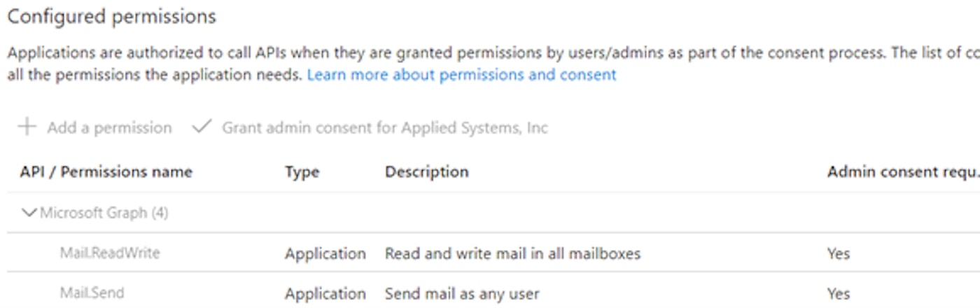Click the plus icon beside Add a permission

tap(27, 127)
